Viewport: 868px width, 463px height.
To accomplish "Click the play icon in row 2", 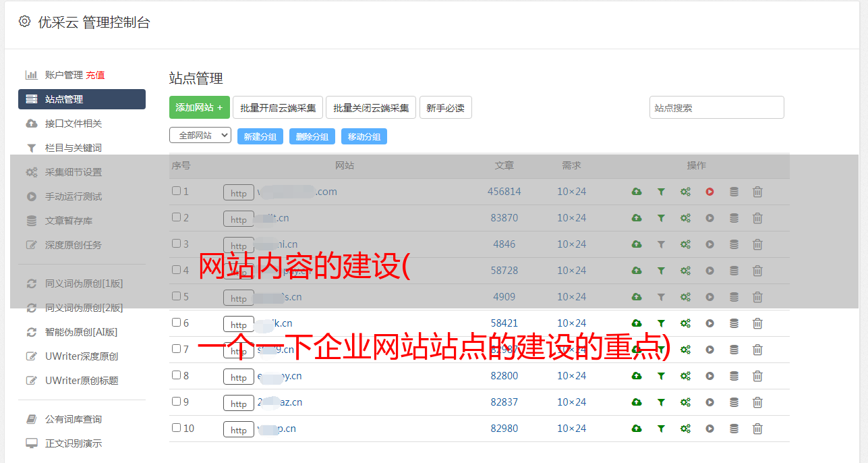I will pyautogui.click(x=710, y=218).
